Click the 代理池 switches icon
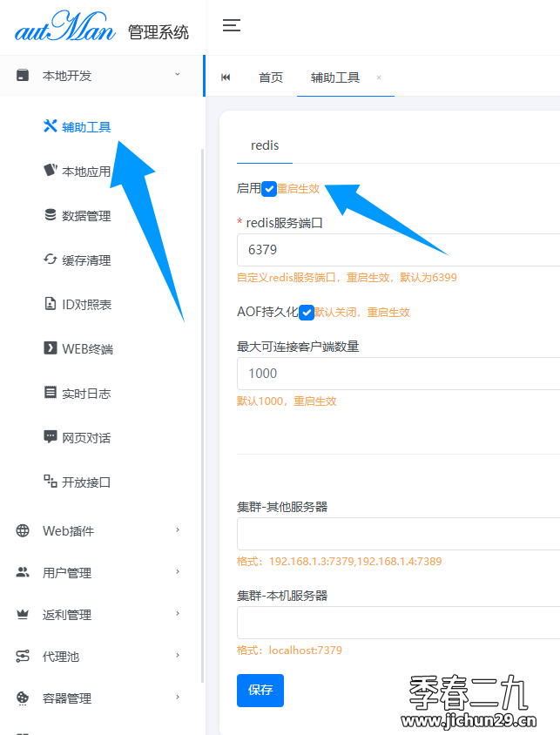Image resolution: width=560 pixels, height=735 pixels. point(23,656)
